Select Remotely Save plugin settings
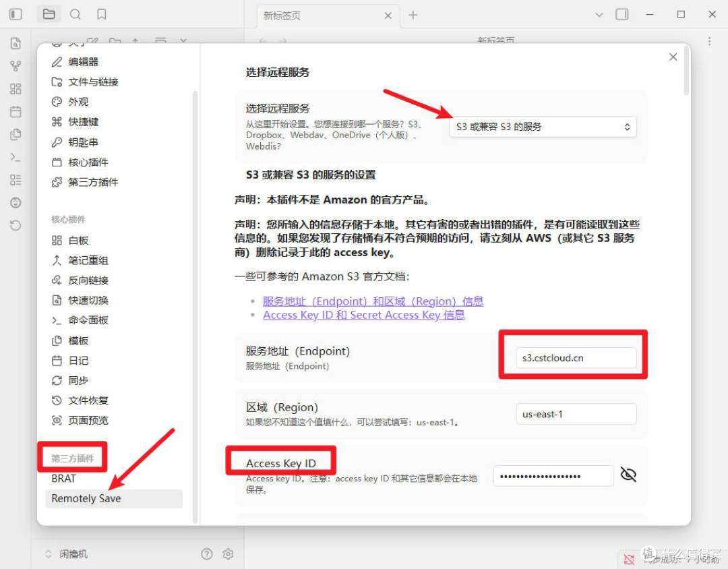Screen dimensions: 728x569 click(113, 498)
